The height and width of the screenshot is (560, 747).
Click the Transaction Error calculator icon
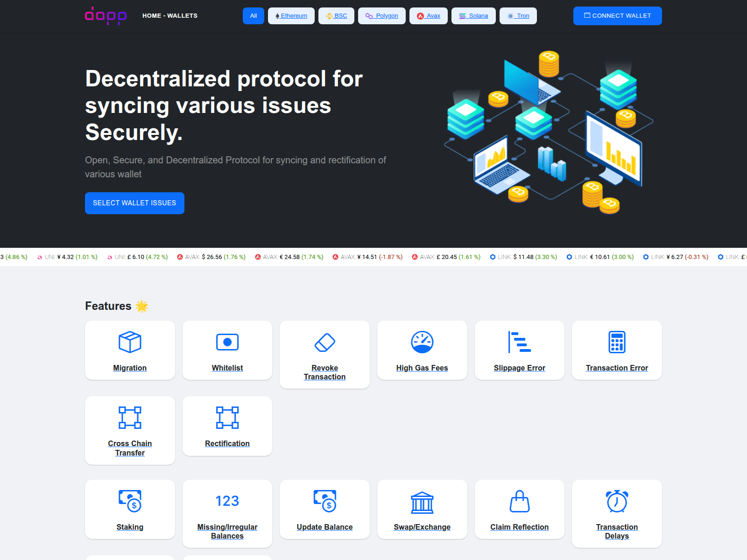point(617,342)
